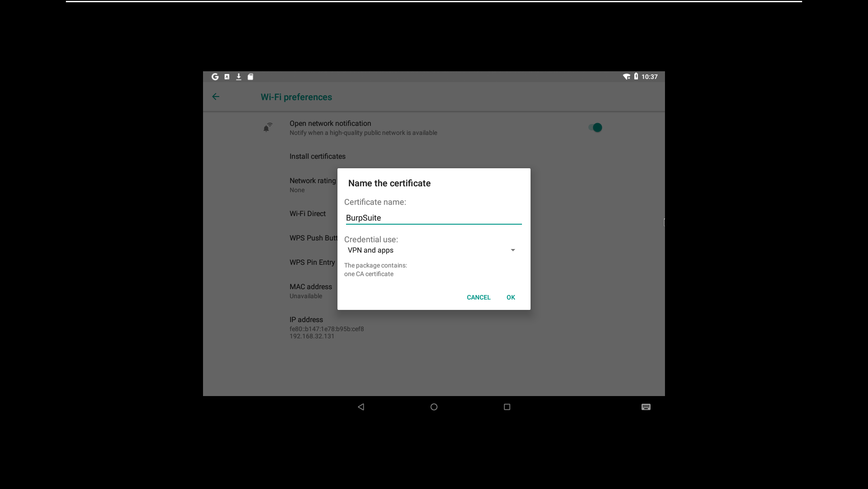Open the Wi-Fi Direct setting

click(308, 214)
